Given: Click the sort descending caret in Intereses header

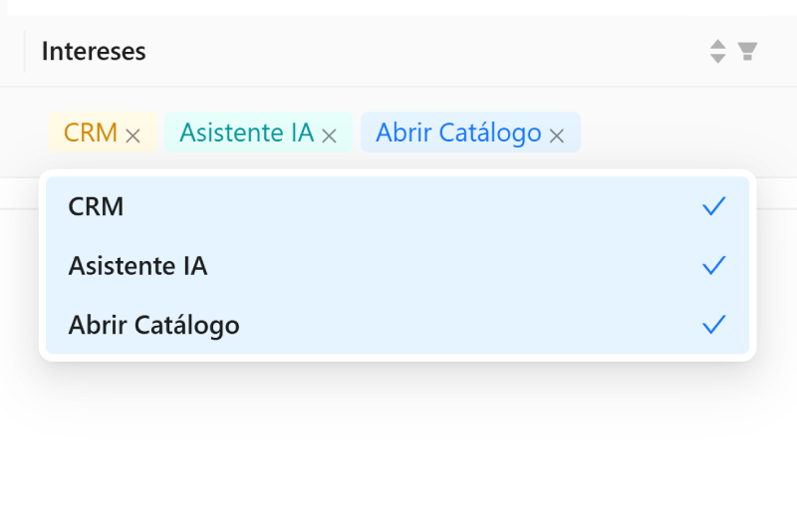Looking at the screenshot, I should tap(718, 58).
